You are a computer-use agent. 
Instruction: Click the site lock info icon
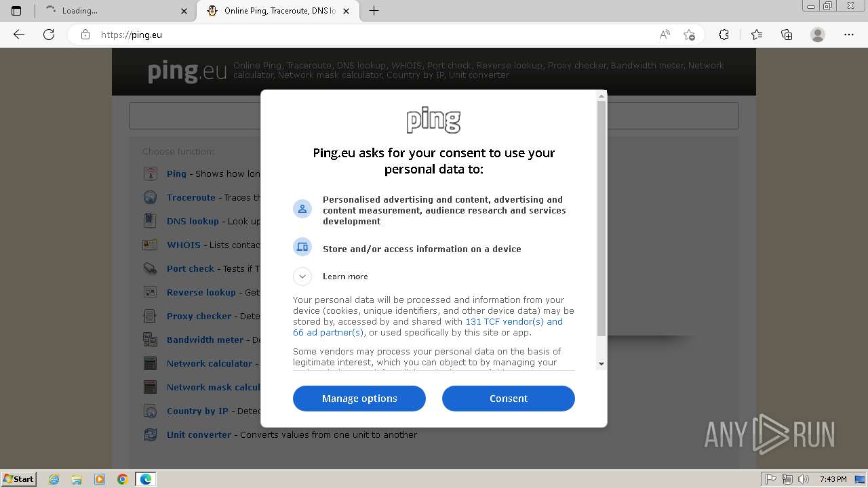pos(85,35)
